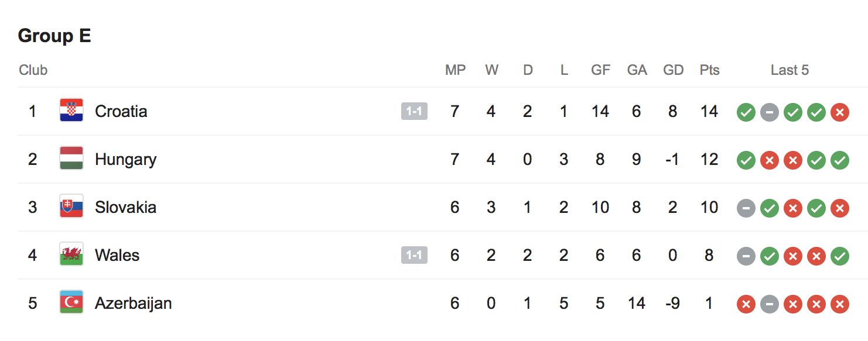
Task: Click the Wales flag icon
Action: click(71, 255)
